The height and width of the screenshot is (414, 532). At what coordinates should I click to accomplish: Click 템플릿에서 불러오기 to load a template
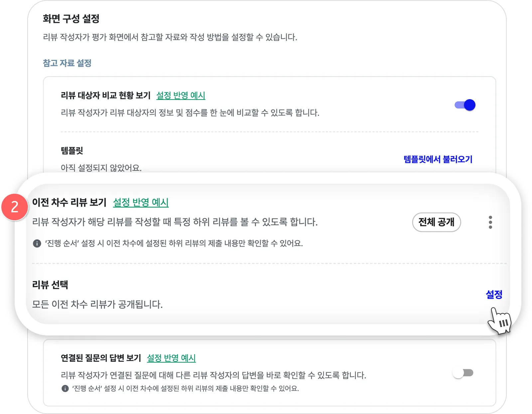(x=438, y=159)
